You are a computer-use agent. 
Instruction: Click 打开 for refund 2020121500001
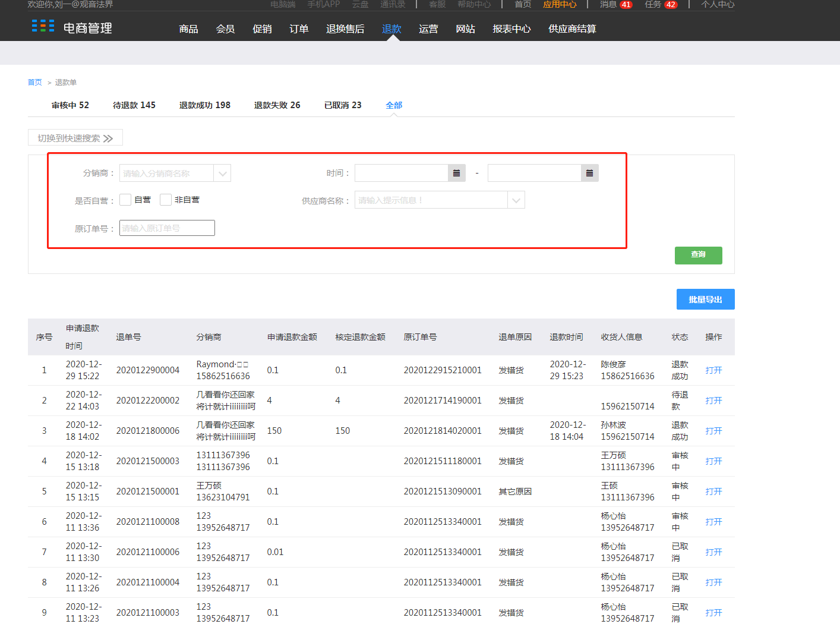[x=713, y=491]
